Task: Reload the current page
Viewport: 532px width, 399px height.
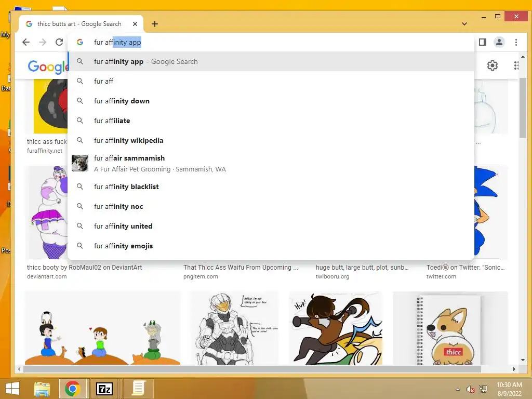Action: 59,42
